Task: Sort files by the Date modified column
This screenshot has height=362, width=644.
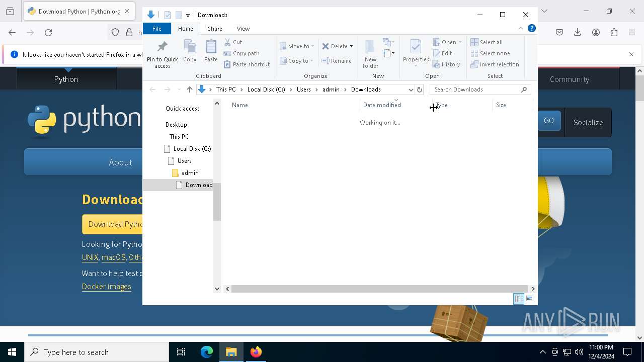Action: point(382,105)
